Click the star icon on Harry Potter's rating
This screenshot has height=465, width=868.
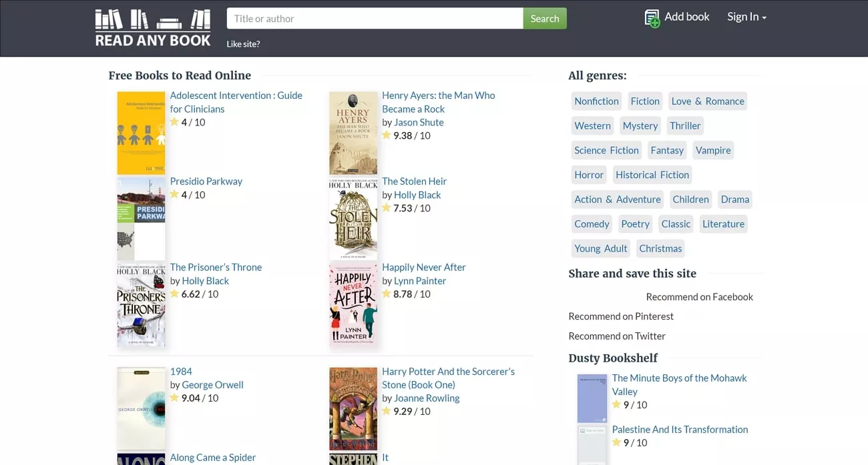[387, 411]
